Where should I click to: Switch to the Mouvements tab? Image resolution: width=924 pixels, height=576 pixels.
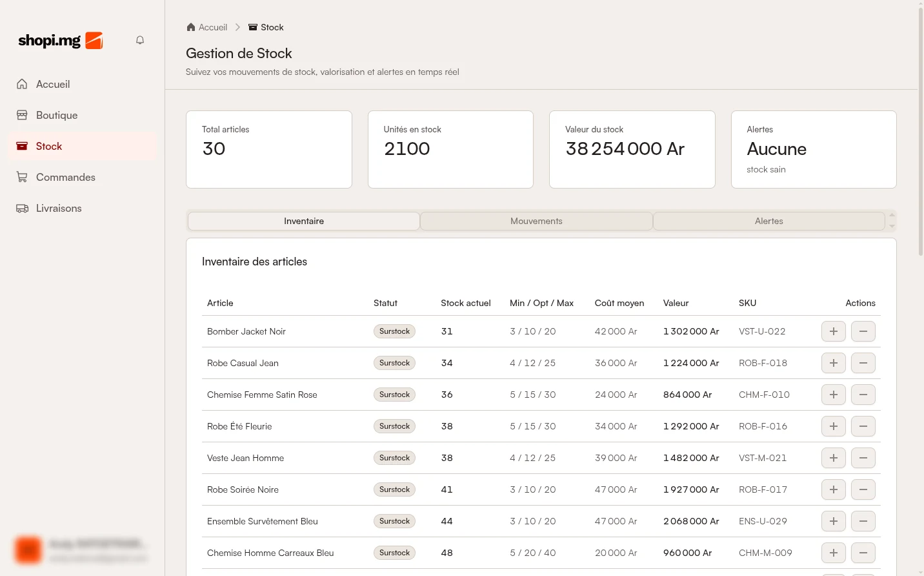tap(536, 221)
